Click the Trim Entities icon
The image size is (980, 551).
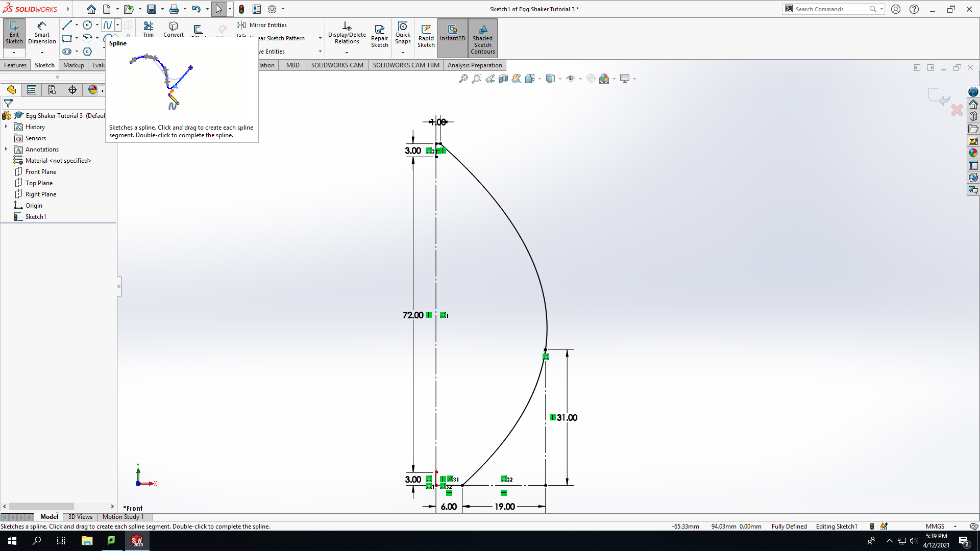coord(149,29)
